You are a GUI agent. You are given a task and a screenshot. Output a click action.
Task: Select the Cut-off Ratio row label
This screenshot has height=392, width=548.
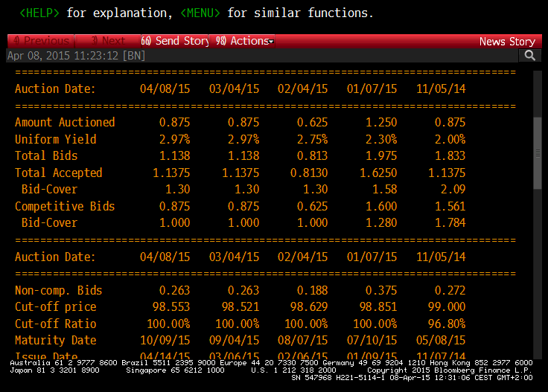point(56,324)
